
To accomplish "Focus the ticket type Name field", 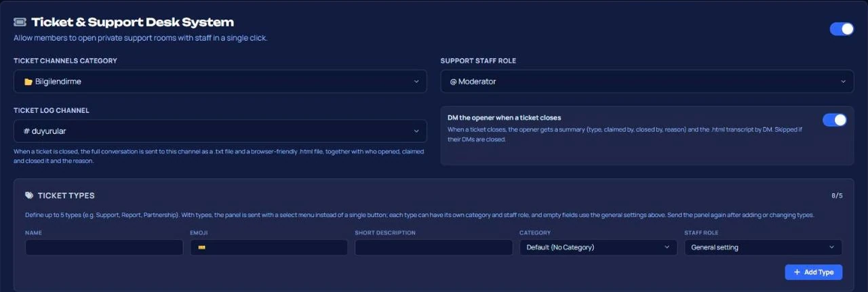I will 104,247.
